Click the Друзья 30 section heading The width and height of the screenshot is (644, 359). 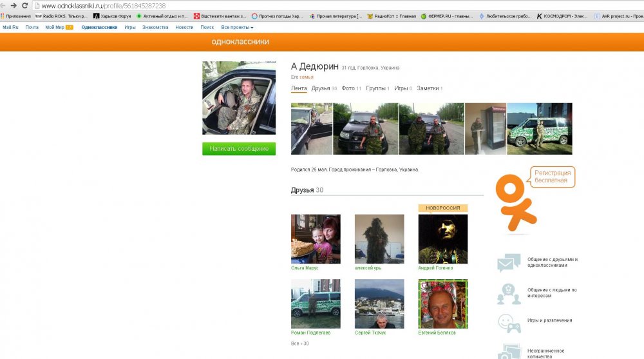pos(307,190)
